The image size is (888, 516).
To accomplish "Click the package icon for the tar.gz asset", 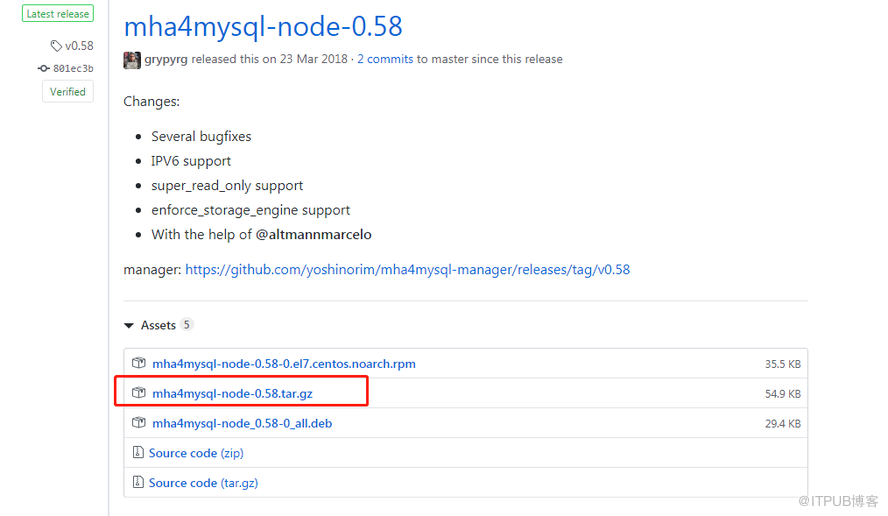I will pyautogui.click(x=139, y=394).
